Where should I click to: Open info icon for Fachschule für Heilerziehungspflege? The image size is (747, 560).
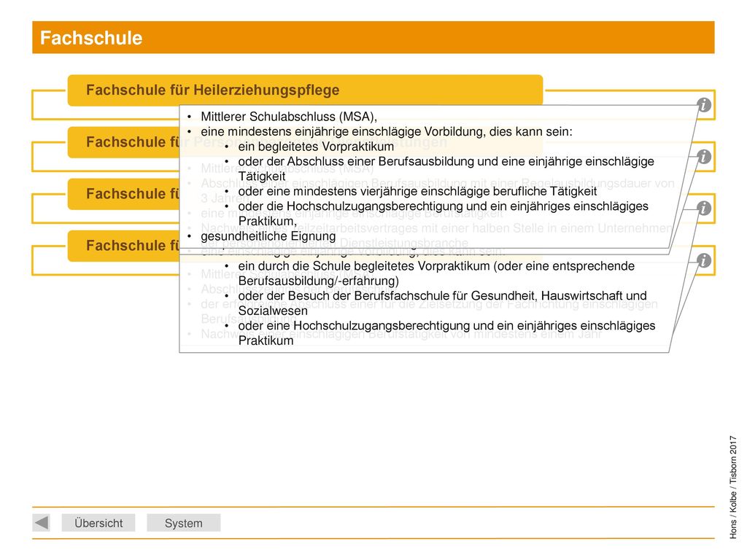(704, 105)
